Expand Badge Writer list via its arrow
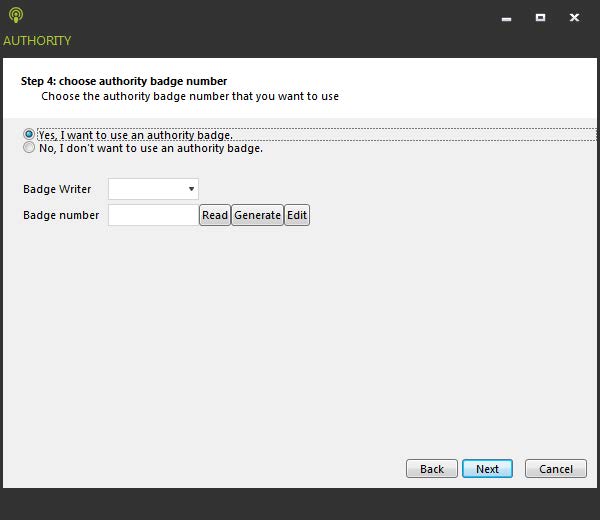The image size is (600, 520). click(191, 189)
